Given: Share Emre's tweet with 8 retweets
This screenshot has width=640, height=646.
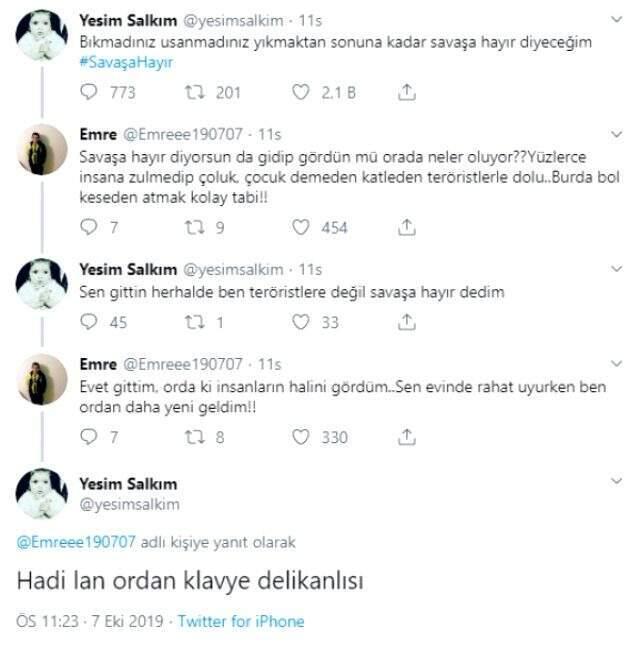Looking at the screenshot, I should [x=407, y=437].
